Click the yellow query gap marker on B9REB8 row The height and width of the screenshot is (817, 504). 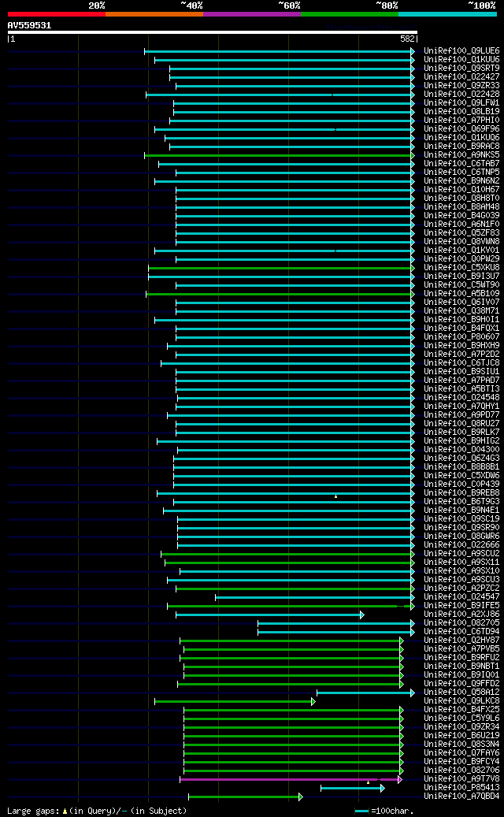point(335,496)
